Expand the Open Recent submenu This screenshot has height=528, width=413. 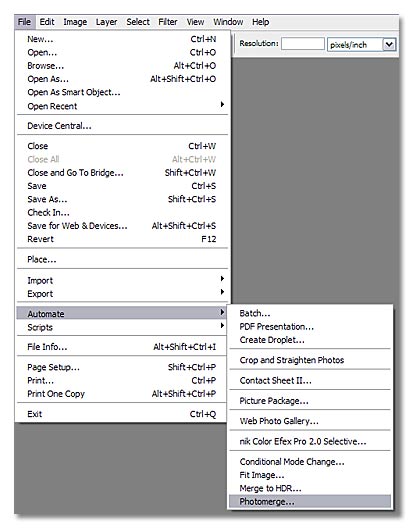[122, 106]
